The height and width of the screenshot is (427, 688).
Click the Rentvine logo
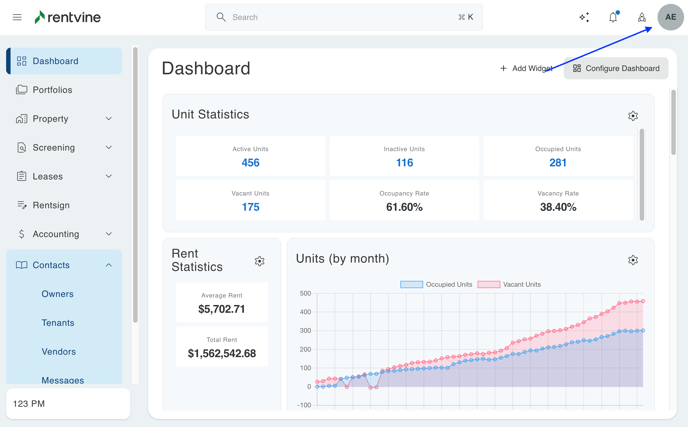[67, 17]
